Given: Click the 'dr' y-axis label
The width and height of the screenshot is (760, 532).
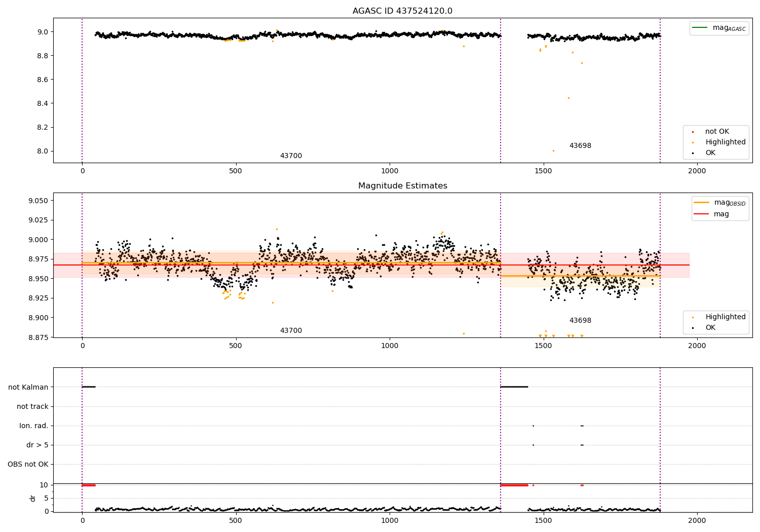Looking at the screenshot, I should click(33, 498).
